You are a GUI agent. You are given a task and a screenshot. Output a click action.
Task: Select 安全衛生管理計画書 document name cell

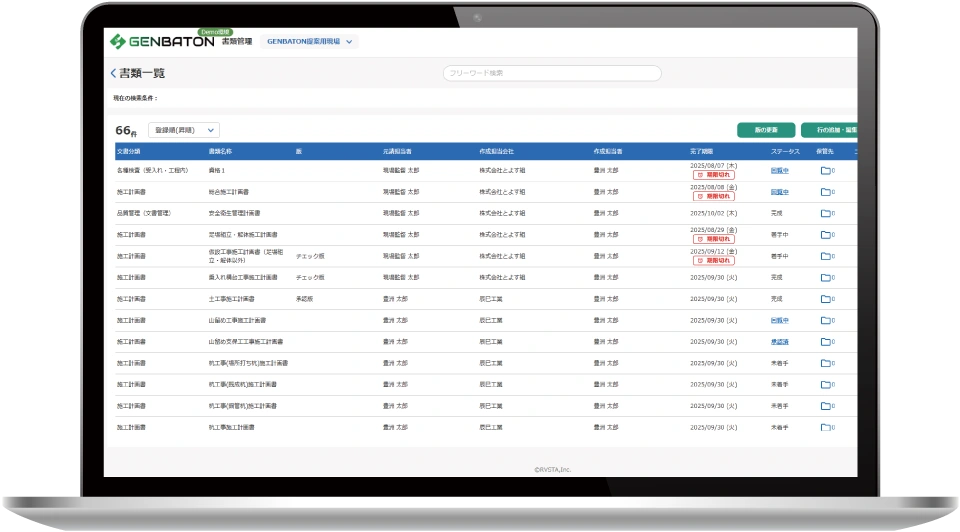coord(234,214)
